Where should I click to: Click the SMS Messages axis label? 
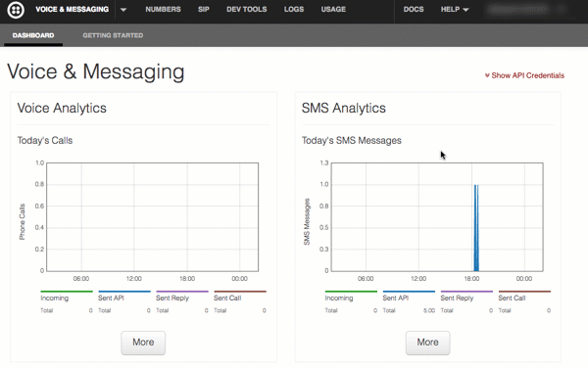coord(307,221)
